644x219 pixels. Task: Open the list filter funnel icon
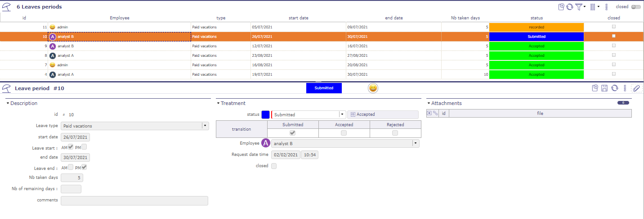point(579,7)
